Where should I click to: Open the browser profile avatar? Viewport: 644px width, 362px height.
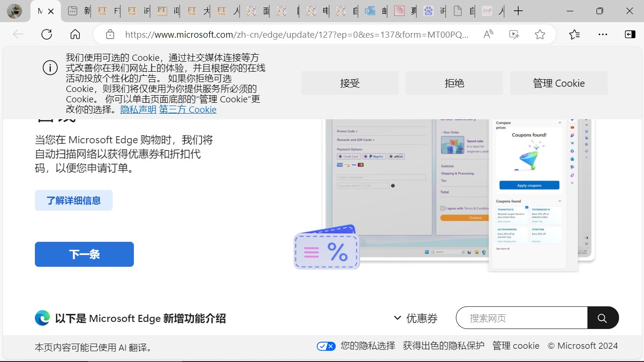(15, 11)
